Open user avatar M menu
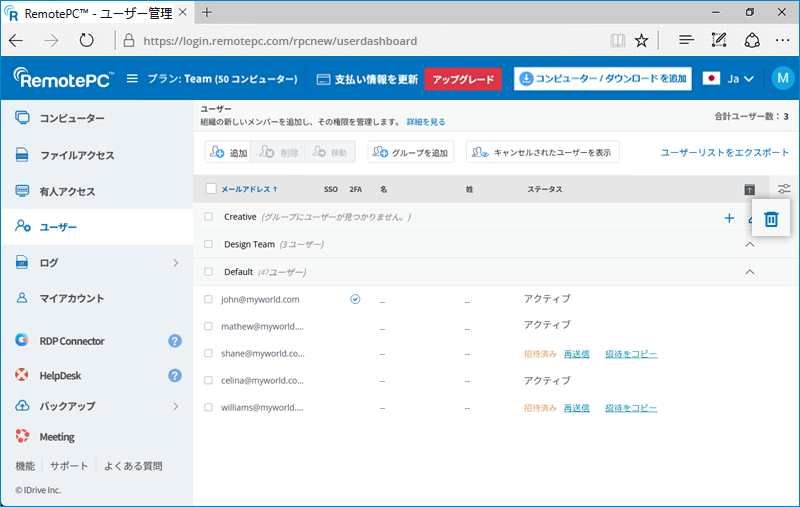The height and width of the screenshot is (507, 800). [782, 79]
